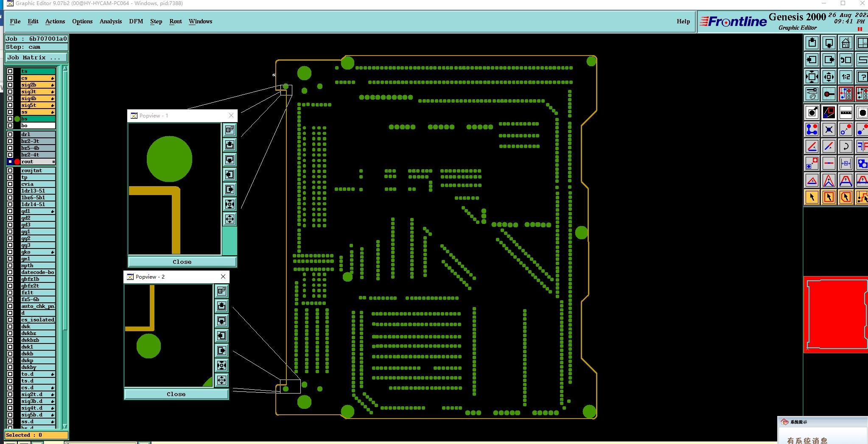Click detach window icon in Popview 2
The width and height of the screenshot is (868, 444).
click(221, 291)
